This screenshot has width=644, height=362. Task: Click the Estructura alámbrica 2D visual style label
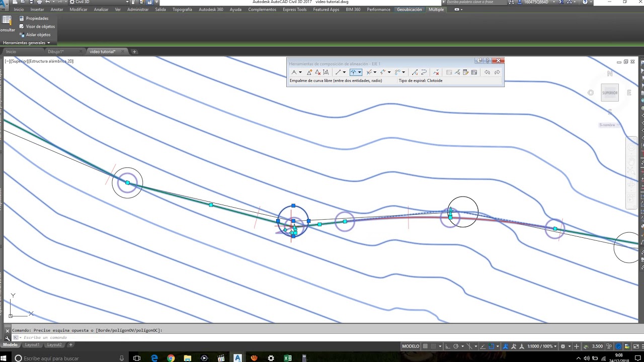[51, 61]
